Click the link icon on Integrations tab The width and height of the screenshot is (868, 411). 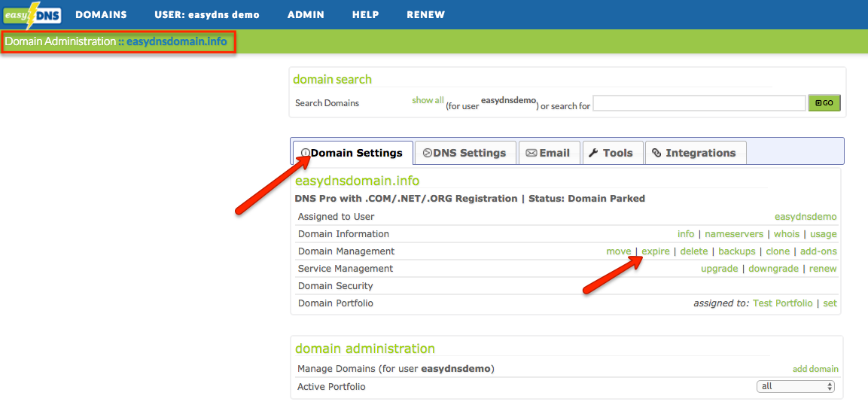657,154
